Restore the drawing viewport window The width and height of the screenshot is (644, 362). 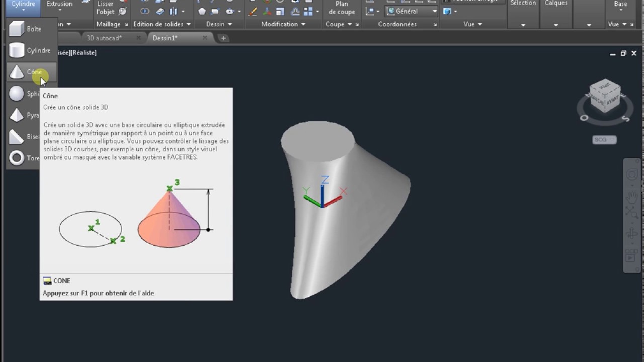click(623, 53)
